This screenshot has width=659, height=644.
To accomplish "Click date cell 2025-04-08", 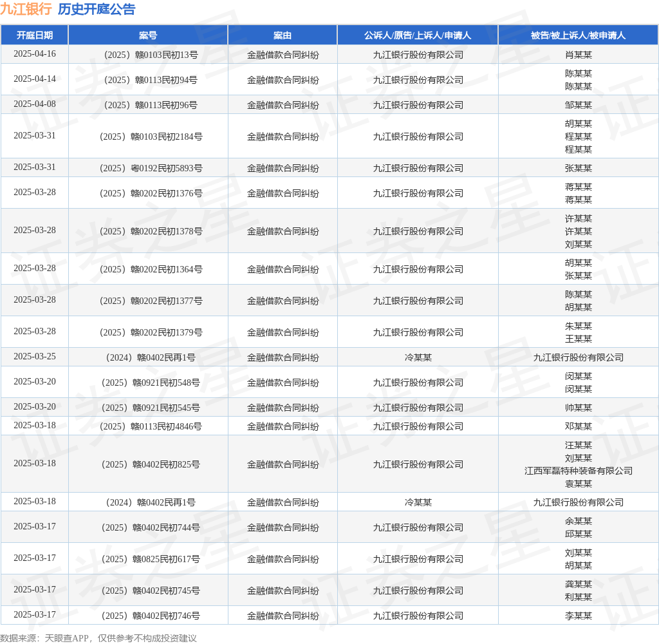I will (35, 104).
